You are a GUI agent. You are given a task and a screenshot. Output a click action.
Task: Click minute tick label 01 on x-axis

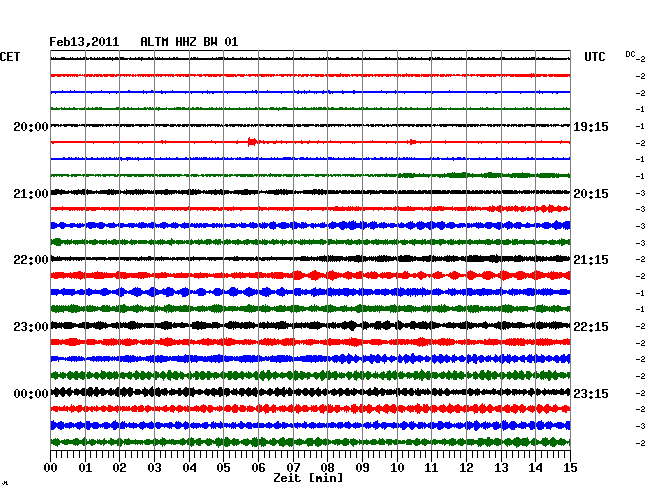point(85,468)
